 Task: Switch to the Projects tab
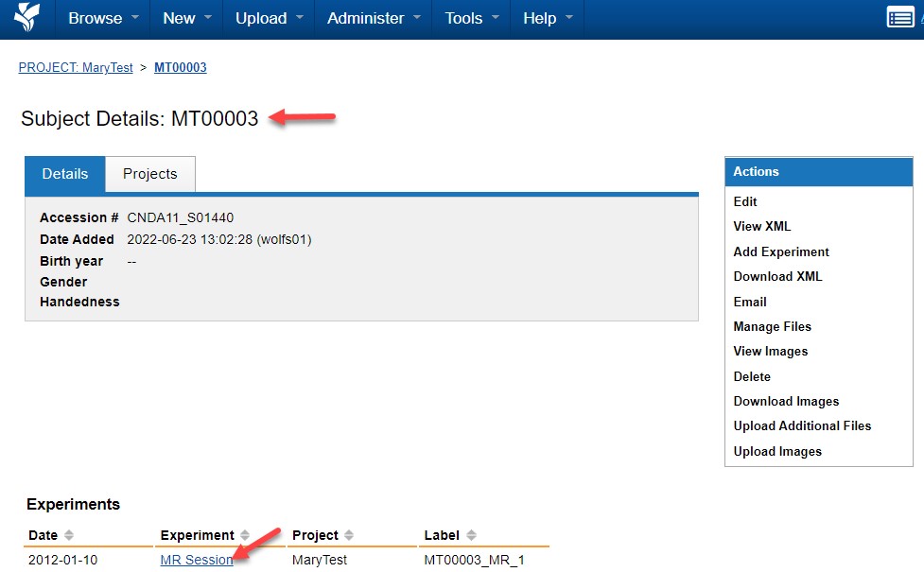pos(149,174)
